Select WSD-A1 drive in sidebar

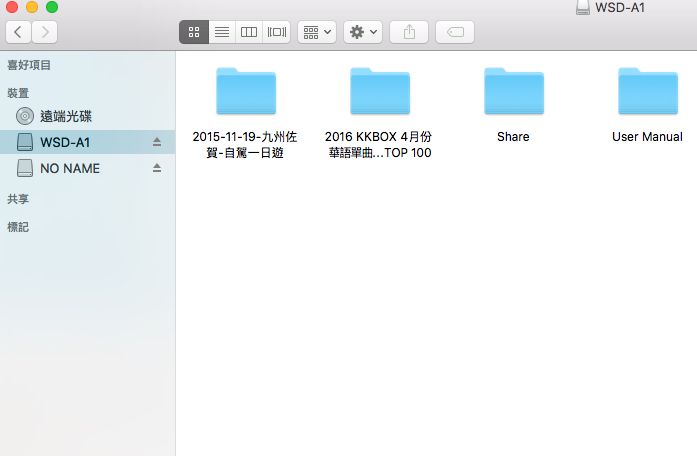(88, 142)
